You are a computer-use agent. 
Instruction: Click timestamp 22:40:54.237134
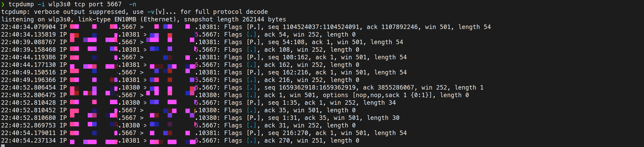28,141
